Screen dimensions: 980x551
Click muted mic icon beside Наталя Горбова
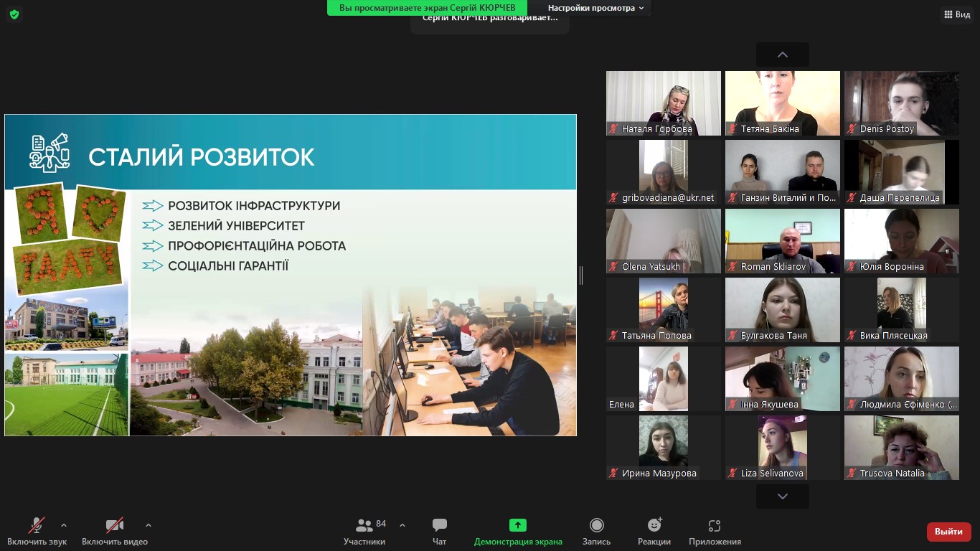614,129
